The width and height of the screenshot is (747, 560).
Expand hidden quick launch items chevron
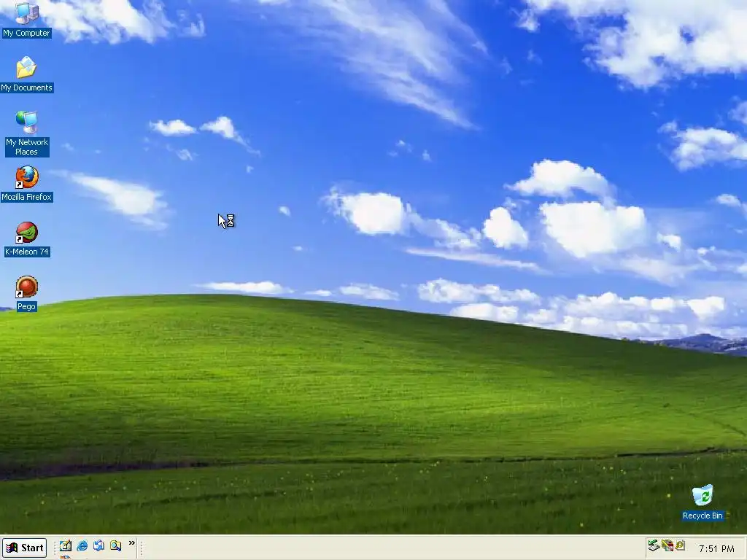132,543
